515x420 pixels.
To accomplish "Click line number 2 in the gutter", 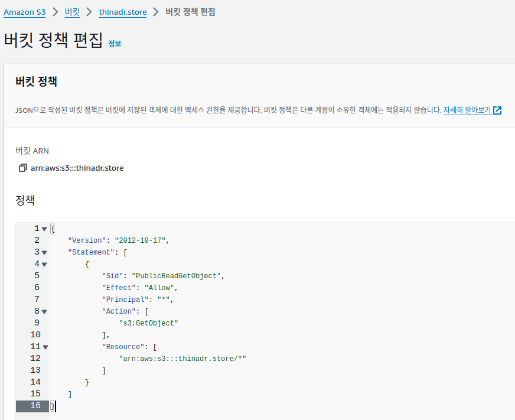I will tap(37, 240).
